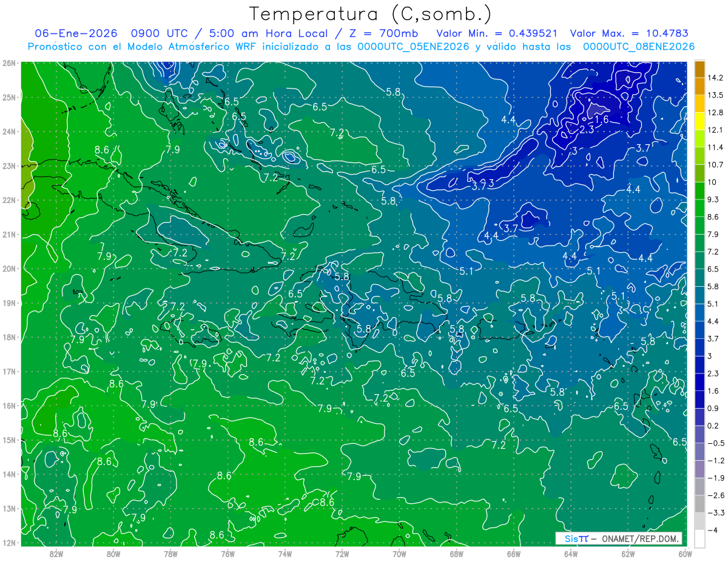Click the 0.9 label on the color scale
The width and height of the screenshot is (728, 562).
coord(714,408)
